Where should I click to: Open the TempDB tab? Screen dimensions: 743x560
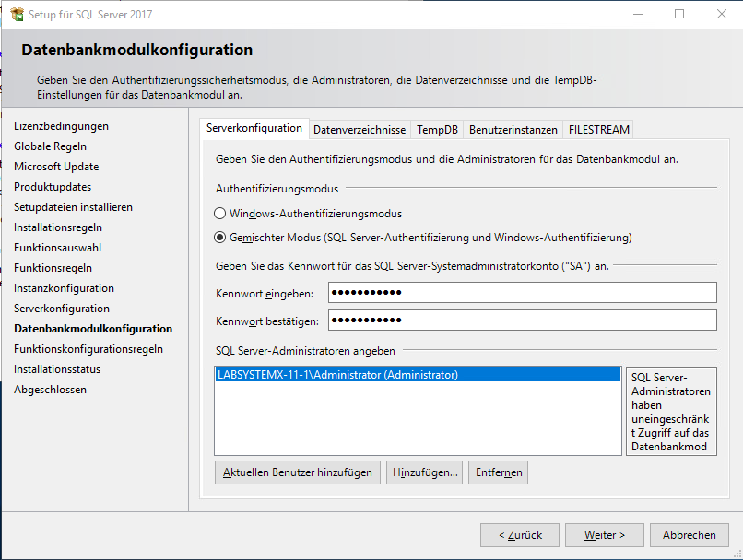pos(437,130)
